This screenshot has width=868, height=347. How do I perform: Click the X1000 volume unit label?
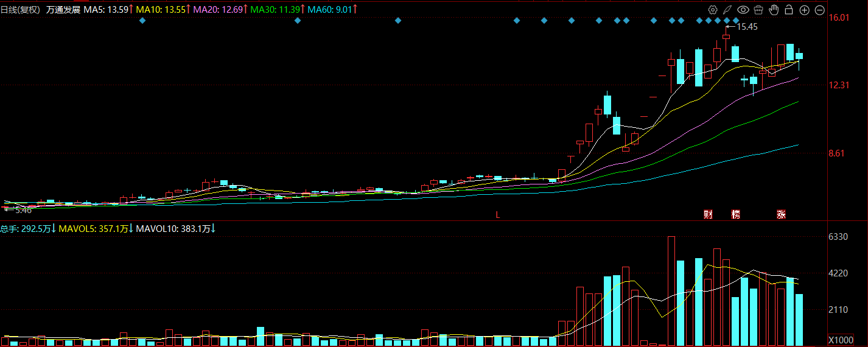pos(841,340)
